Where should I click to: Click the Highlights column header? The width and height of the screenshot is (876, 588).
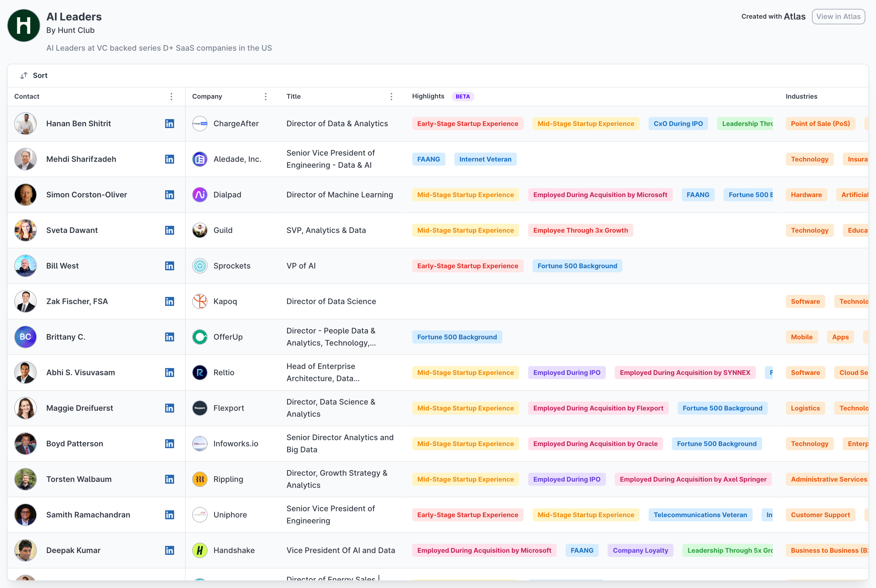point(428,96)
